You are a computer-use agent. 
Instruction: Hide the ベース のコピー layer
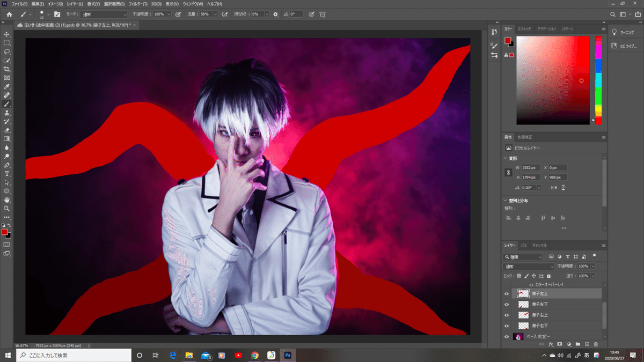[507, 336]
